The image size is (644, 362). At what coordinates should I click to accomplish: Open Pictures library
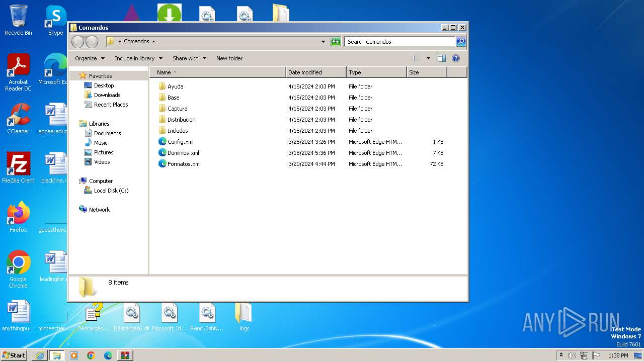tap(104, 152)
